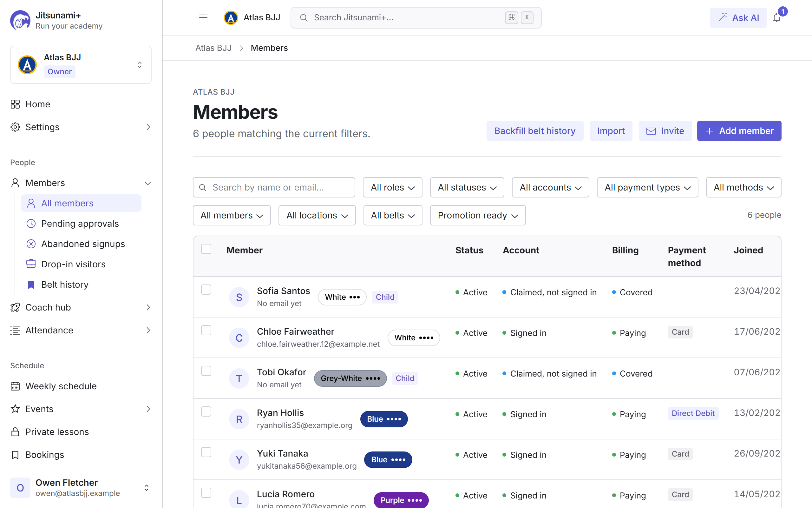Click the Drop-in visitors briefcase icon
Screen dimensions: 812x508
[31, 264]
